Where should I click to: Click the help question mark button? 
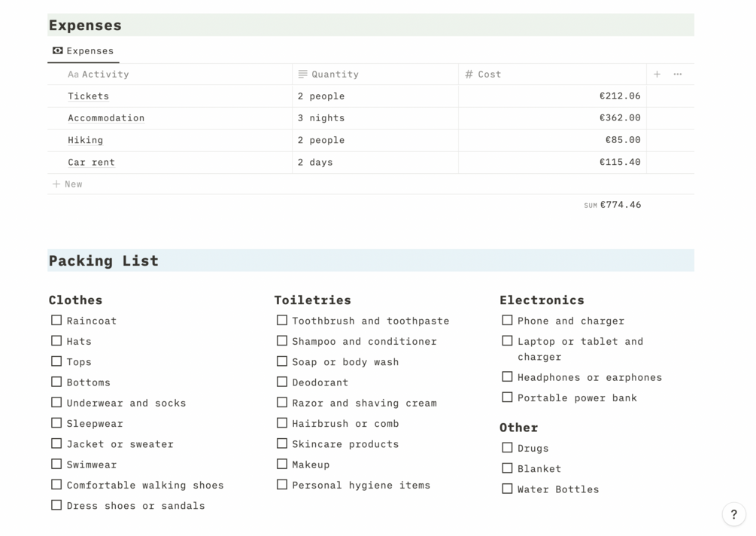click(733, 514)
